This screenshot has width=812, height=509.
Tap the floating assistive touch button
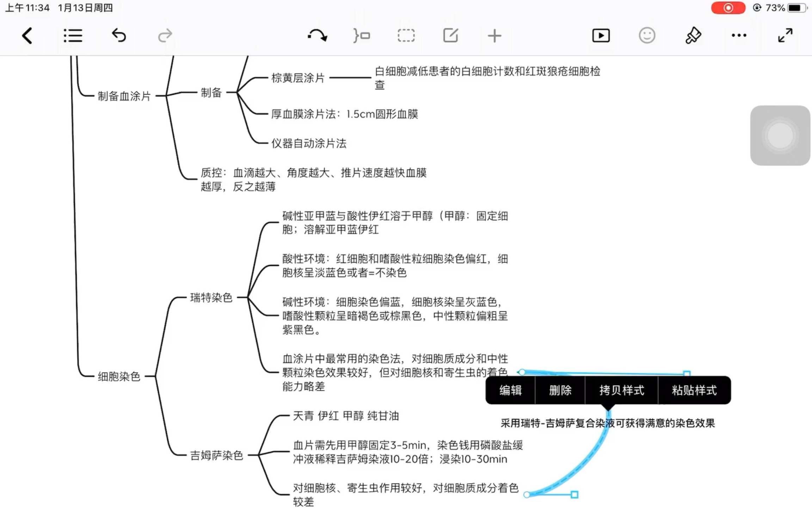[x=780, y=135]
